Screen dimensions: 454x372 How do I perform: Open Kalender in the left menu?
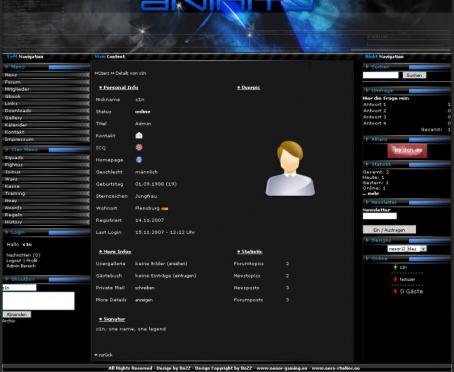pyautogui.click(x=46, y=125)
